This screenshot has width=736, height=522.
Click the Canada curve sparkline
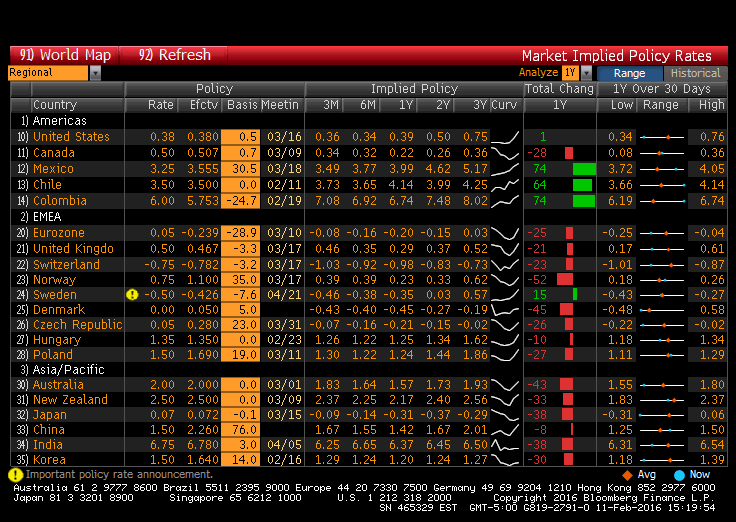tap(505, 153)
